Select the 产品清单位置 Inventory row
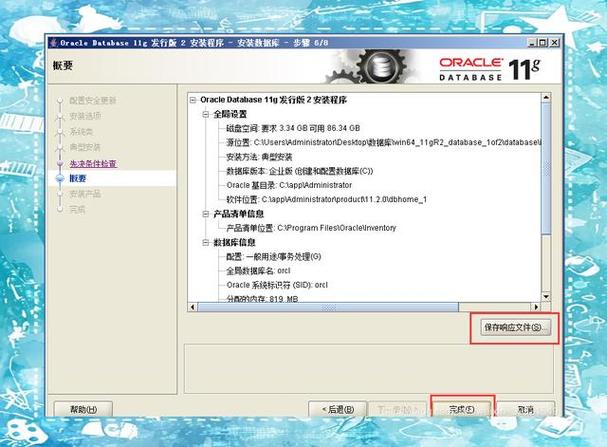 311,228
